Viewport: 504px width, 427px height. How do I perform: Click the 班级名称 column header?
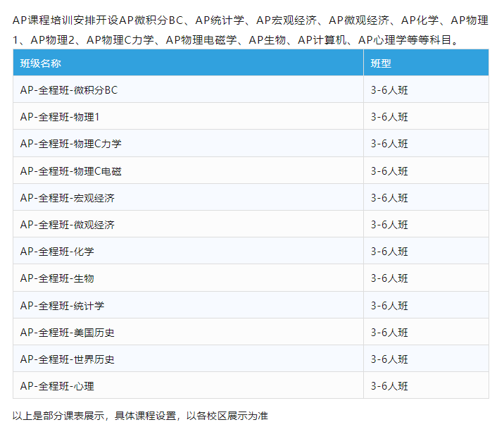[189, 63]
